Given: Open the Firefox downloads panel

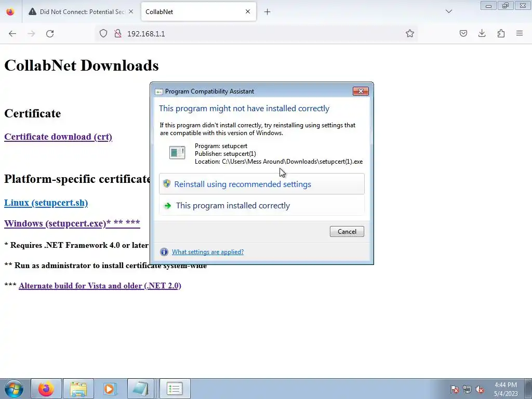Looking at the screenshot, I should [482, 34].
